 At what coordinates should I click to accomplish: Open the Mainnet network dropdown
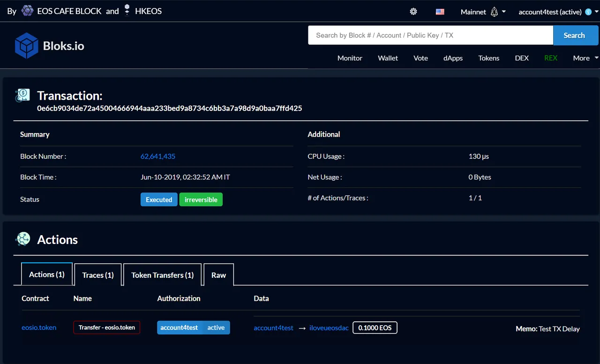(483, 12)
